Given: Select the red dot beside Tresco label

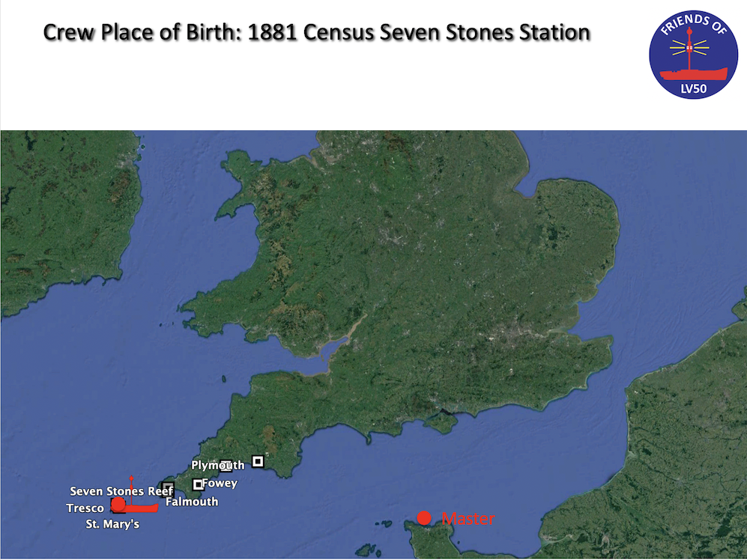Looking at the screenshot, I should pos(118,504).
